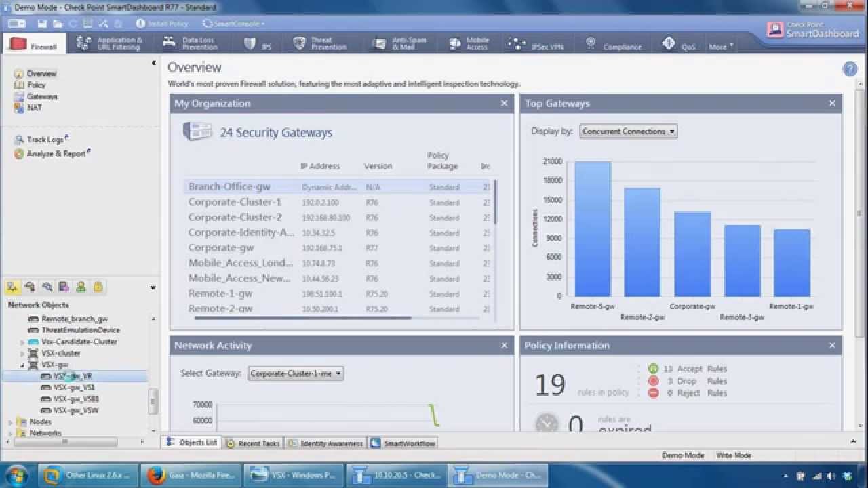Click Install Policy button
868x488 pixels.
click(x=161, y=24)
